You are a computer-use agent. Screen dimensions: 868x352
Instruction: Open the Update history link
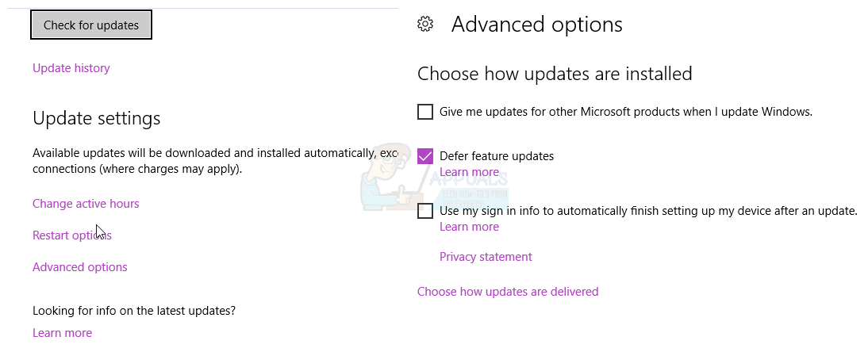point(71,68)
